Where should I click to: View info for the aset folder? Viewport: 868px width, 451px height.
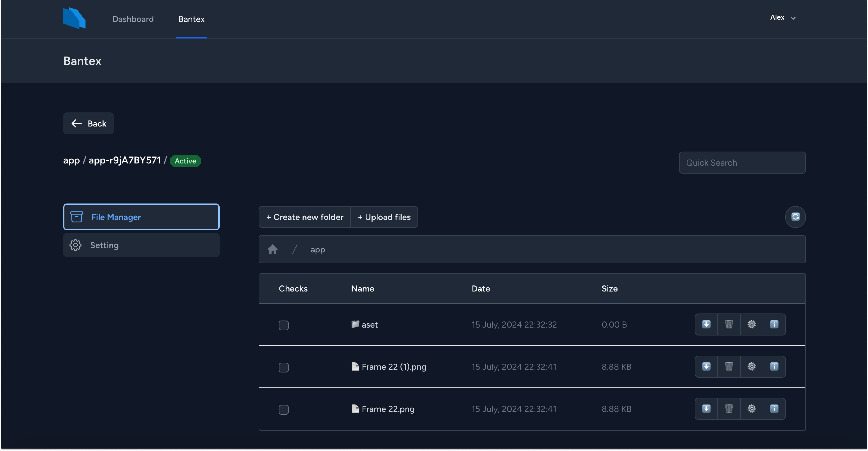coord(774,324)
